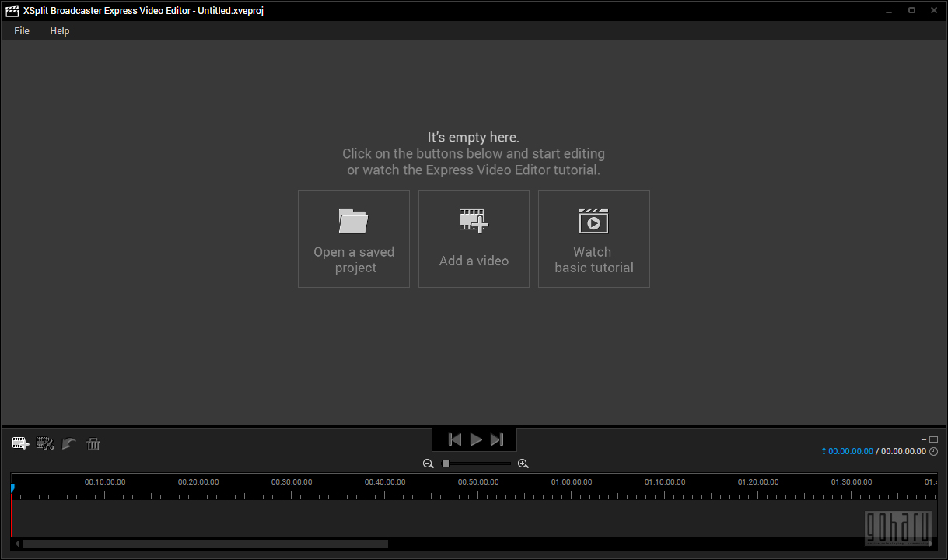Click the Open a saved project card

(354, 239)
